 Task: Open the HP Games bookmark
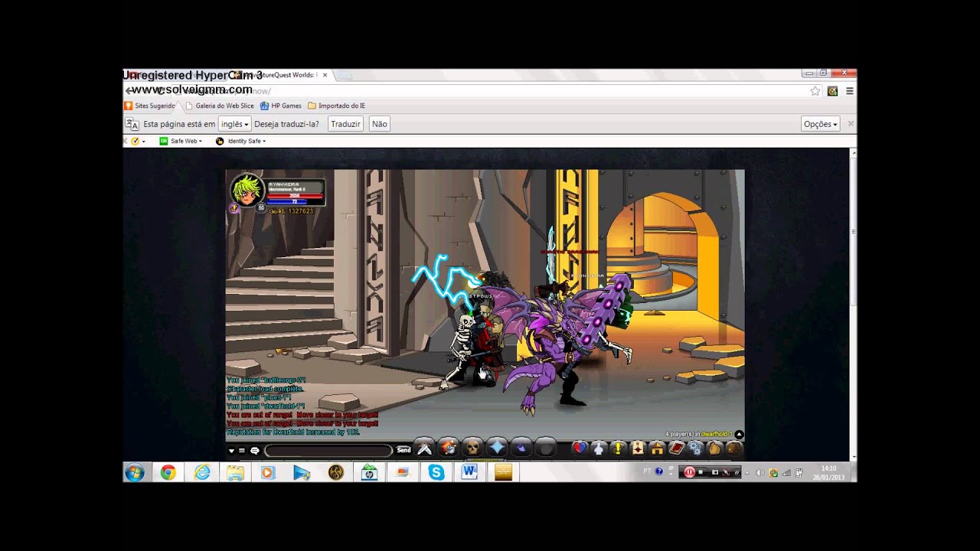click(281, 106)
